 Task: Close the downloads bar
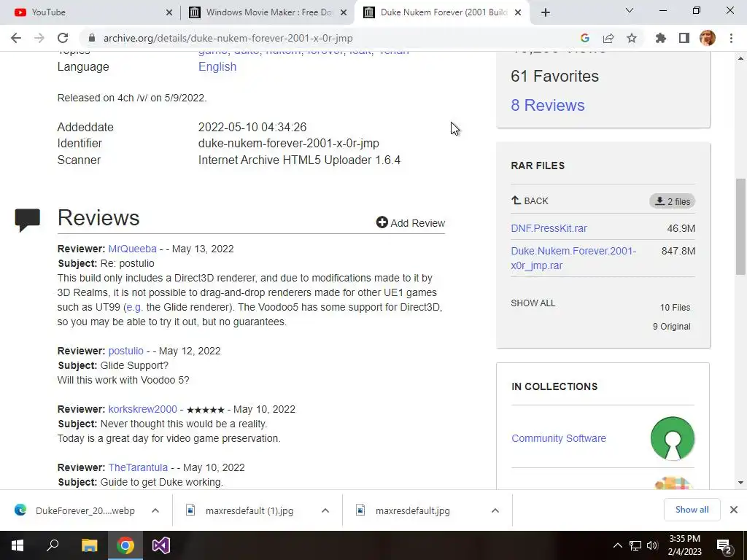[x=734, y=510]
